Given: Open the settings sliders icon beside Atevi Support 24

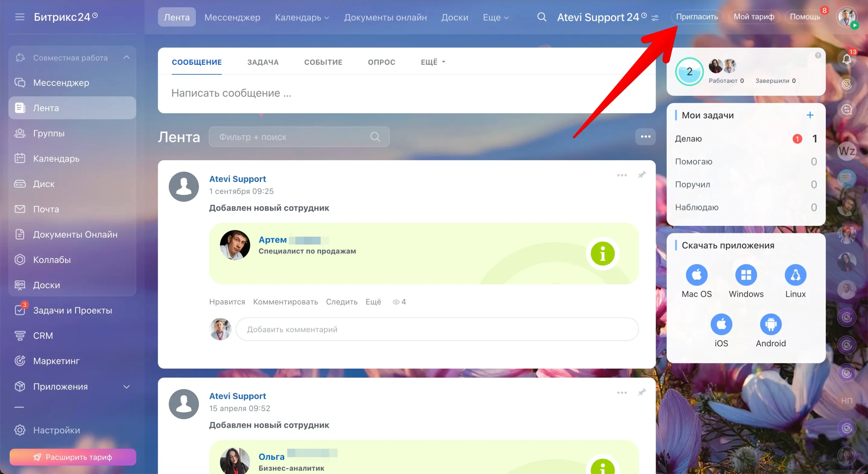Looking at the screenshot, I should (655, 18).
